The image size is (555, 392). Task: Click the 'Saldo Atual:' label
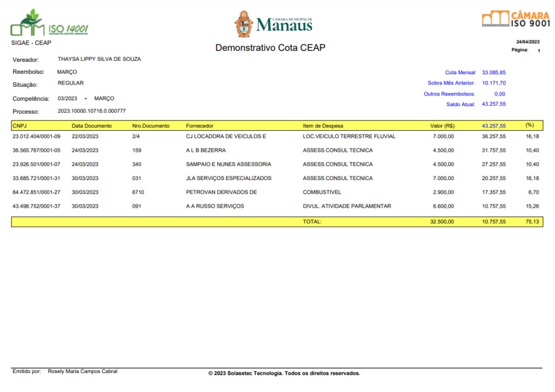click(461, 105)
